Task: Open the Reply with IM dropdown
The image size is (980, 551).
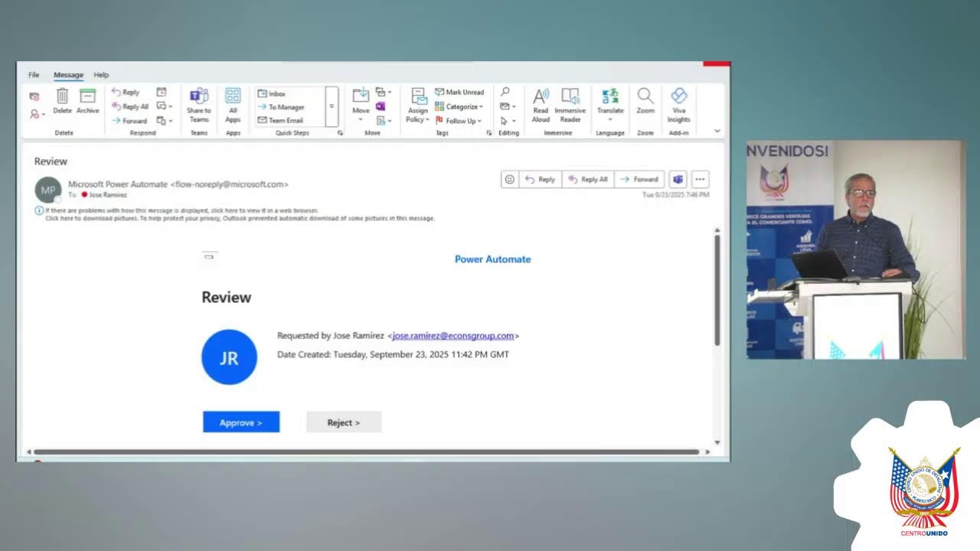Action: (x=164, y=106)
